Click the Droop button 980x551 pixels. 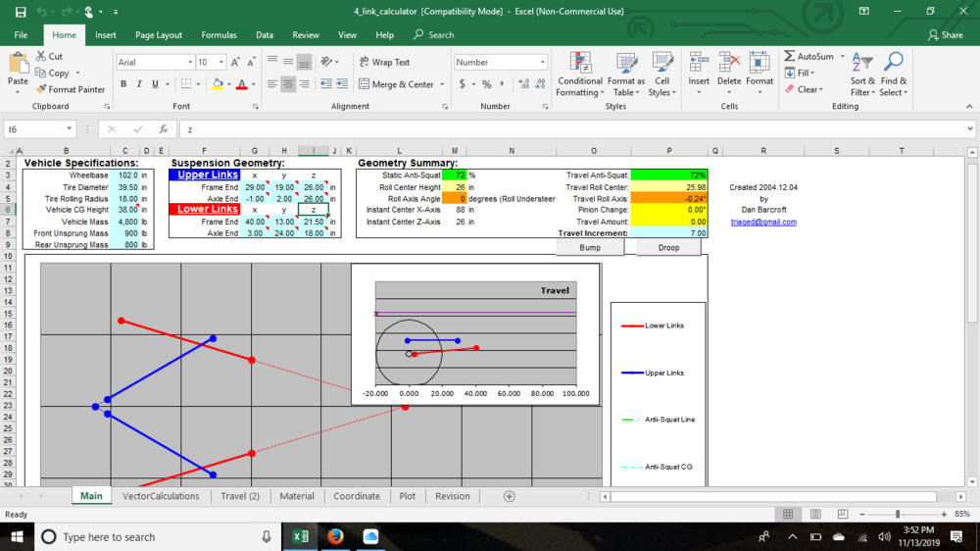point(668,248)
